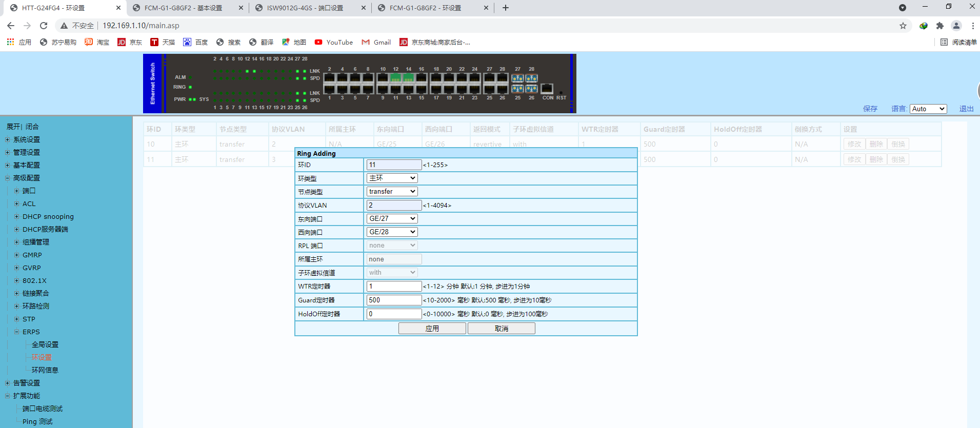Open the YouTube bookmark
The height and width of the screenshot is (428, 980).
pyautogui.click(x=334, y=42)
